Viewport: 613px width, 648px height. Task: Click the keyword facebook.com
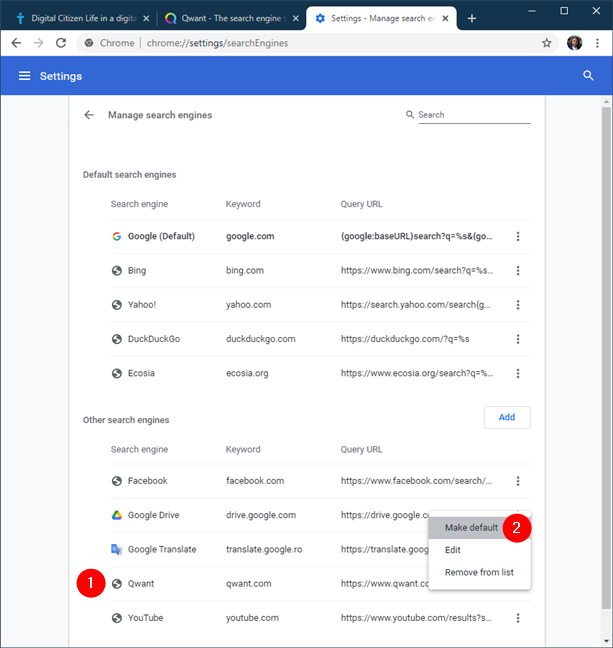255,481
